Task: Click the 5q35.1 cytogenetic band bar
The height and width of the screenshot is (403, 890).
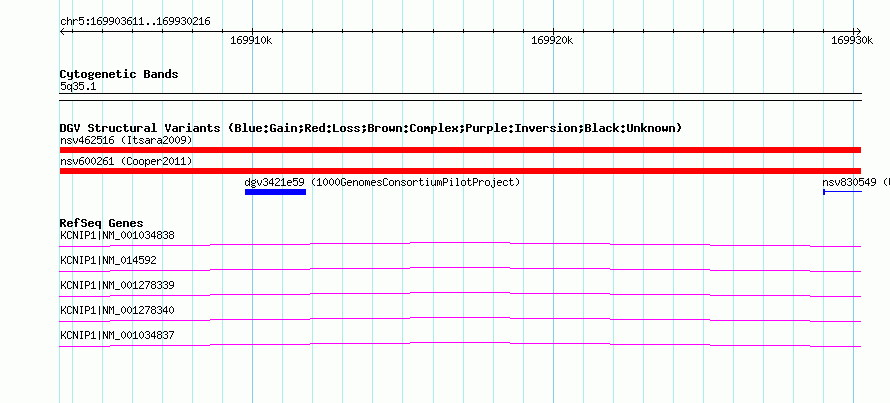Action: 460,96
